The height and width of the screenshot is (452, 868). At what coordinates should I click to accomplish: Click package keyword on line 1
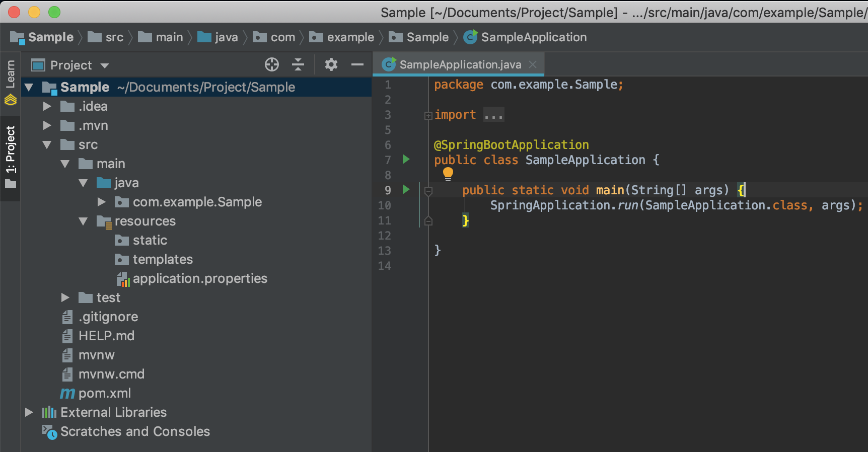click(459, 85)
